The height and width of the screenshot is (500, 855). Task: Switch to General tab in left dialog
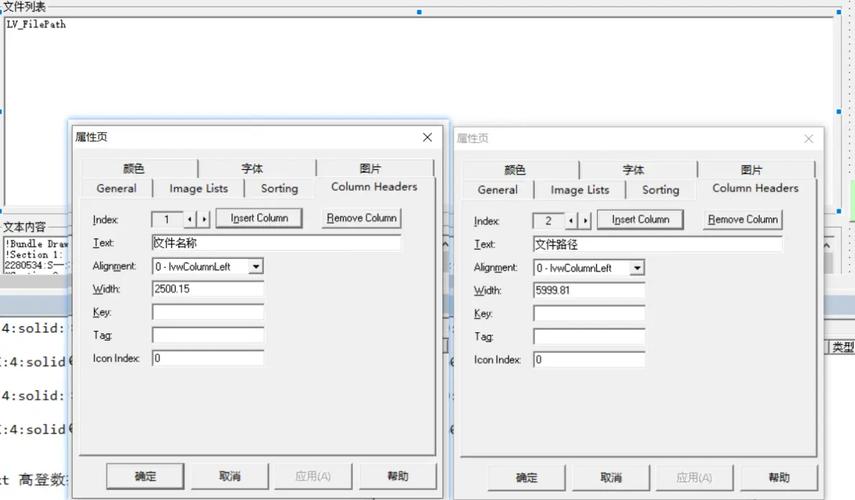click(116, 188)
